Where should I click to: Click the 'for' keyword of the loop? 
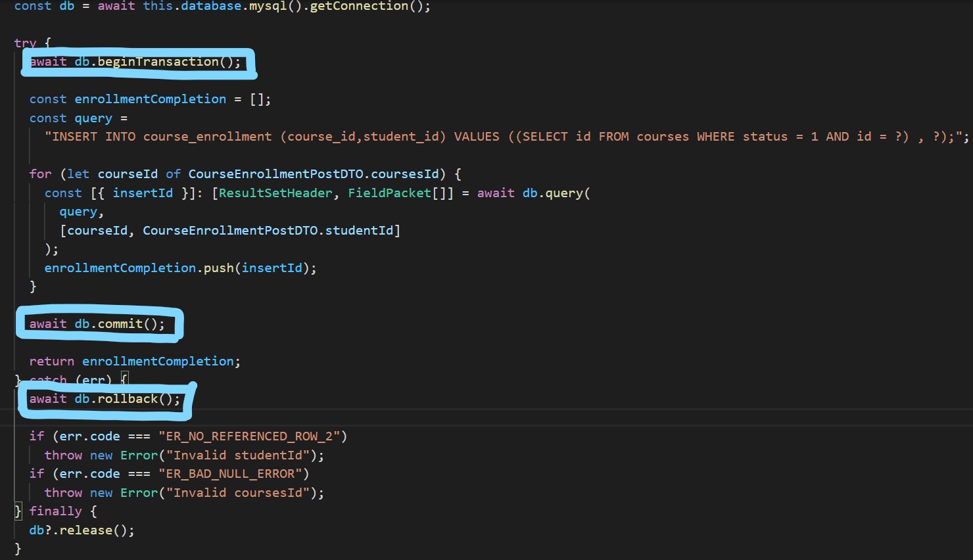pos(40,174)
